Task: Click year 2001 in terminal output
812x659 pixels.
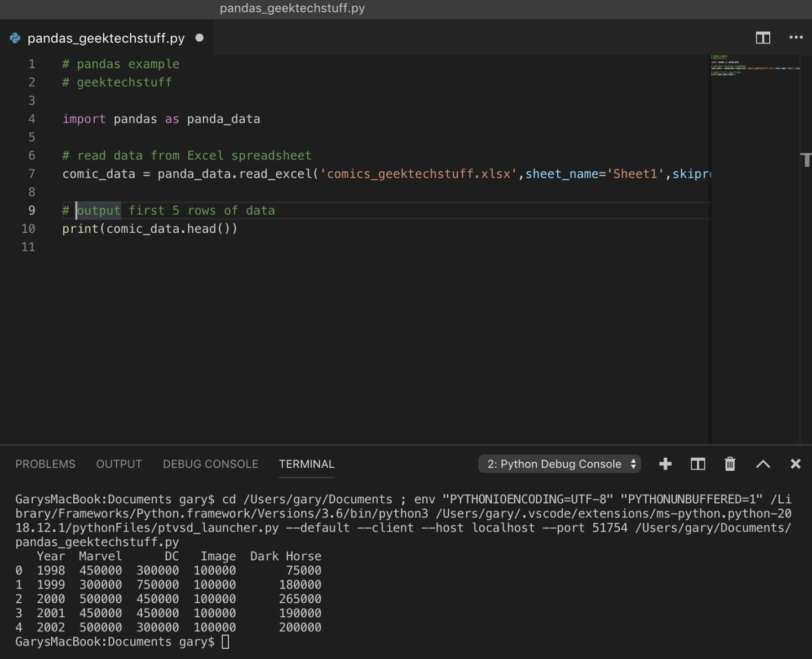Action: (51, 613)
